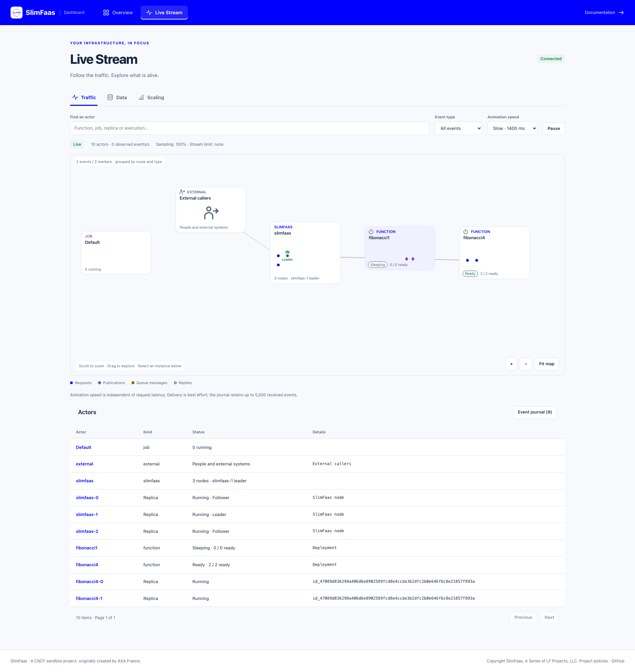
Task: Click the Previous pagination button
Action: [523, 617]
